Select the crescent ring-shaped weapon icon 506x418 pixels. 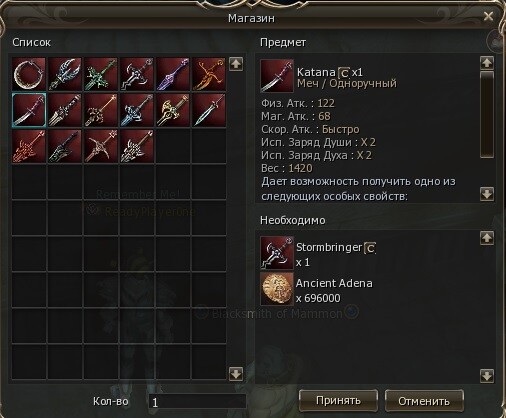click(29, 74)
